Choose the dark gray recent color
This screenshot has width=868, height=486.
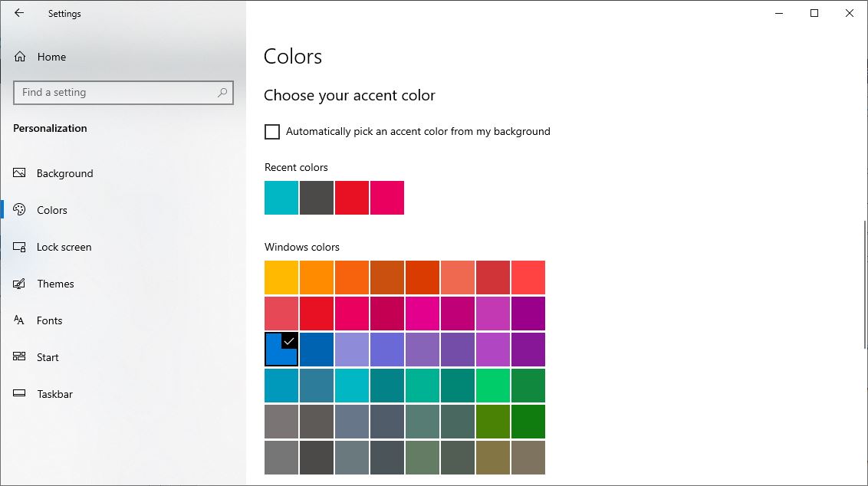(317, 198)
